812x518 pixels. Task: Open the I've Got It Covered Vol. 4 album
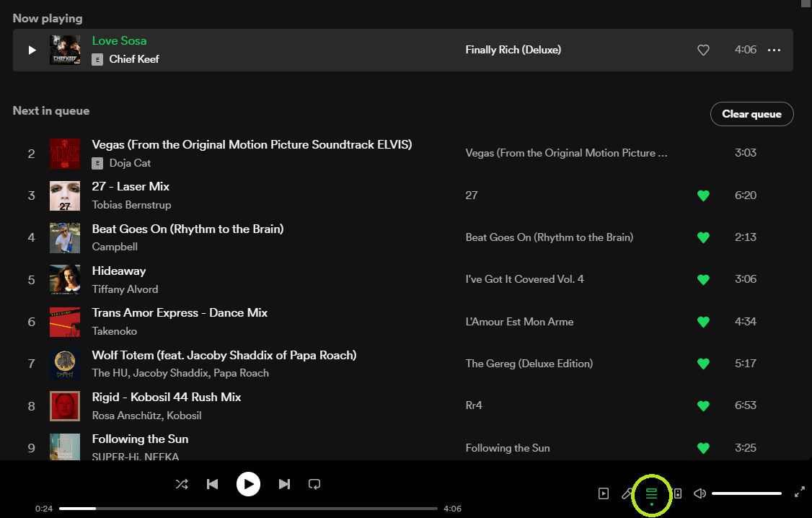click(x=524, y=279)
